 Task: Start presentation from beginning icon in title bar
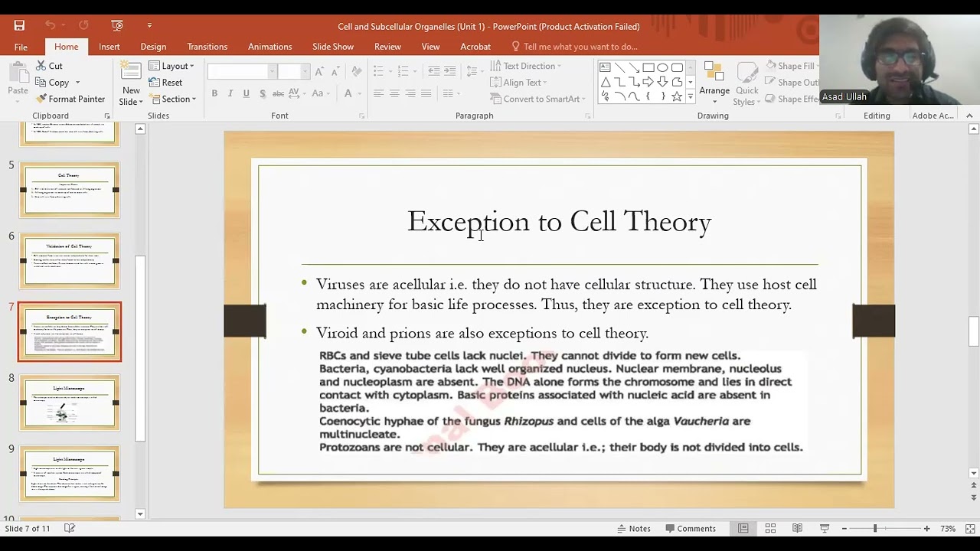tap(117, 25)
